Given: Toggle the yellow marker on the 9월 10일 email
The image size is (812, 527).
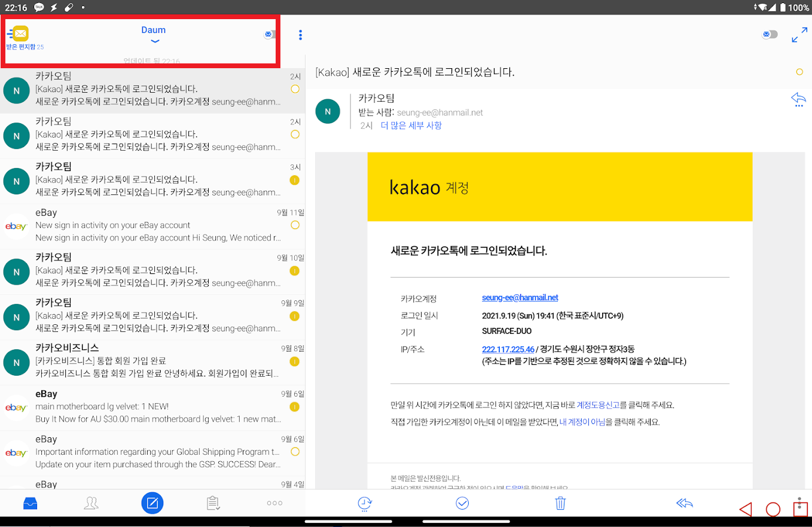Looking at the screenshot, I should pyautogui.click(x=294, y=271).
